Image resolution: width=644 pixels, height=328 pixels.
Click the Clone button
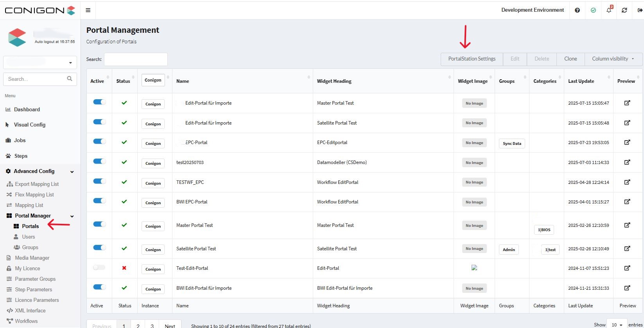pyautogui.click(x=570, y=59)
